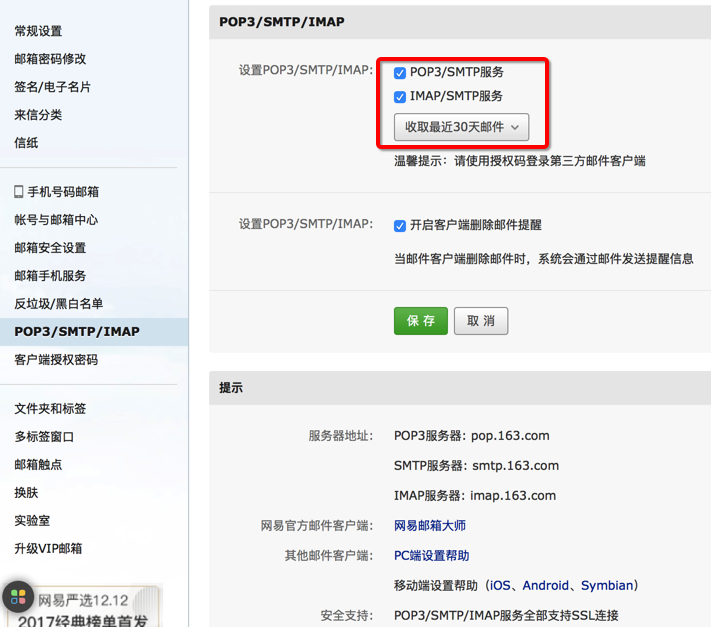Open the 收取最近30天邮件 dropdown
Image resolution: width=711 pixels, height=628 pixels.
461,127
